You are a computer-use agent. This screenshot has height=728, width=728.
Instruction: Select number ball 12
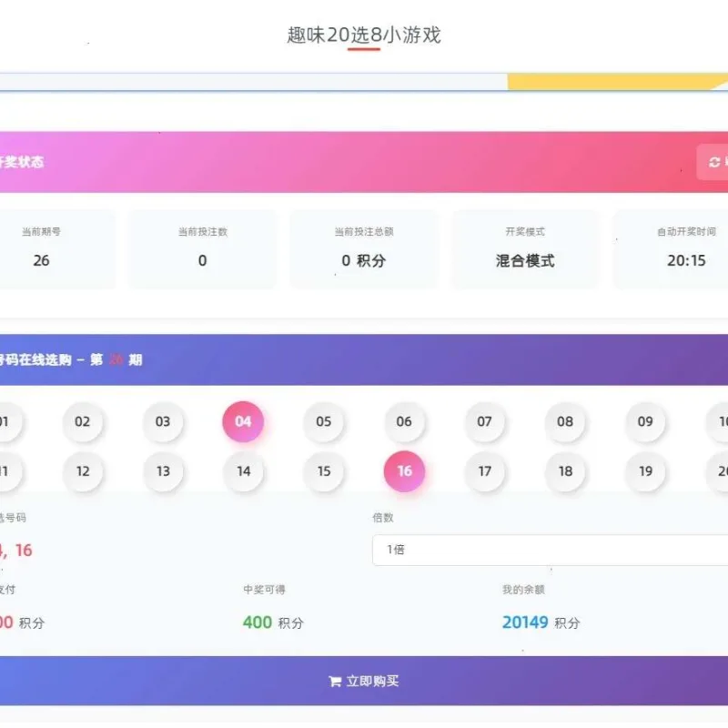83,471
